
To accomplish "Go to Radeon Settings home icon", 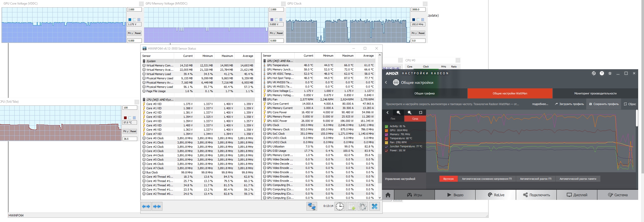I will (x=388, y=195).
